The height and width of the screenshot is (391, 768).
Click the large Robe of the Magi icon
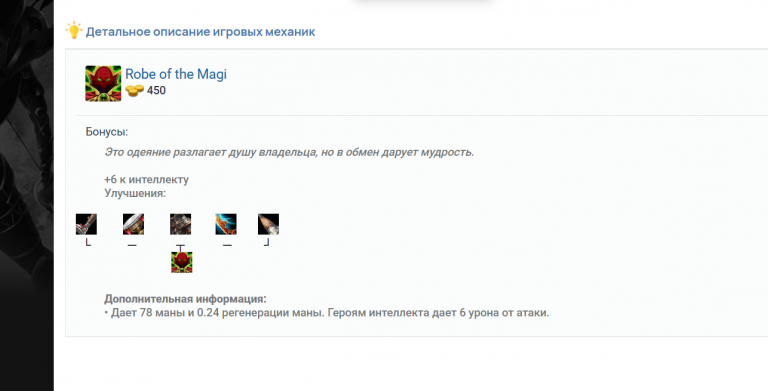point(103,84)
